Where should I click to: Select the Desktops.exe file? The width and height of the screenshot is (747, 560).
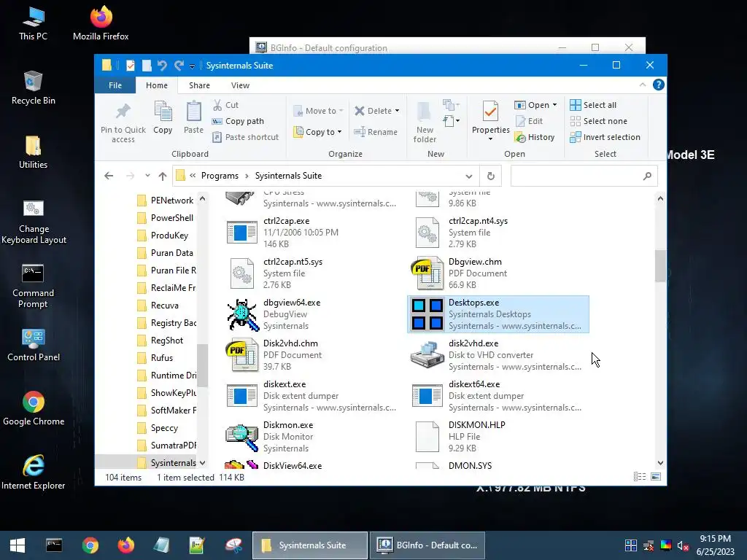(498, 314)
